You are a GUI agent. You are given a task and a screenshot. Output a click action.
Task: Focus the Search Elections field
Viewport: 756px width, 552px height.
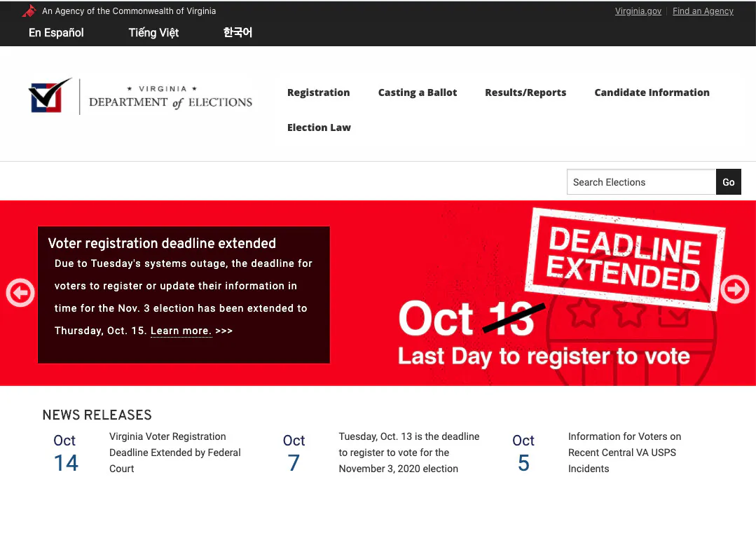pos(641,181)
